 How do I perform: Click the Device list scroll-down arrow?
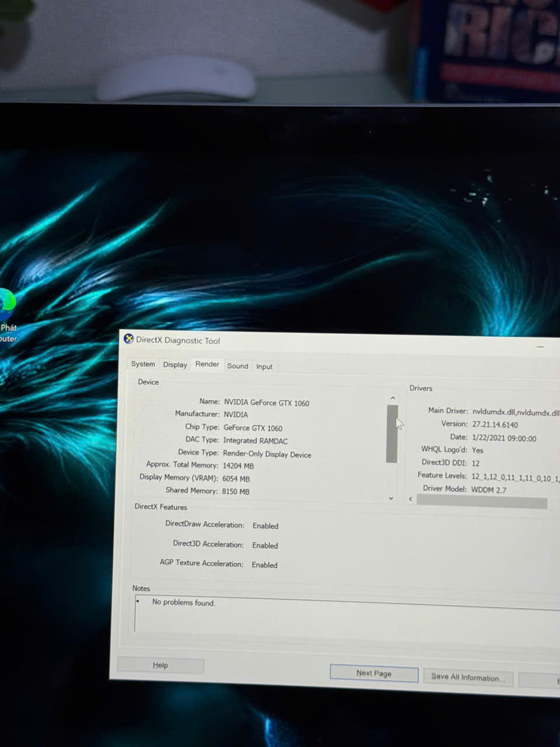[391, 498]
